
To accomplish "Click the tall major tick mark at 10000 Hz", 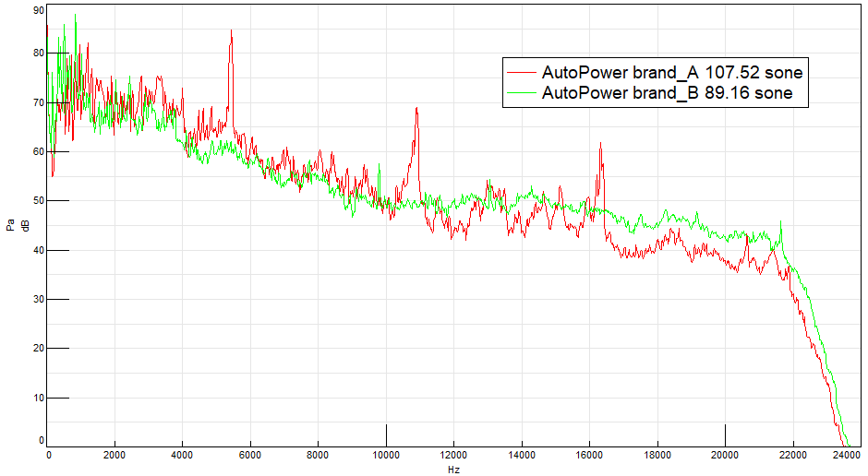I will point(386,434).
